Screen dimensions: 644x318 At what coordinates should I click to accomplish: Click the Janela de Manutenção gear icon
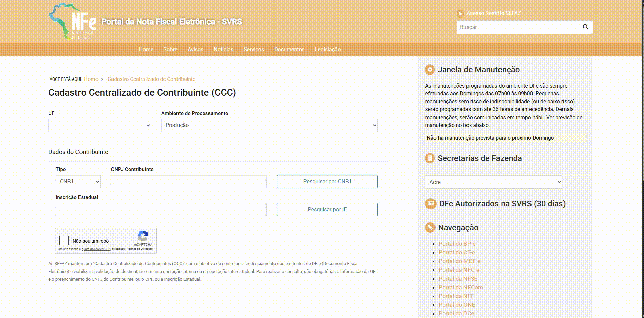click(430, 70)
